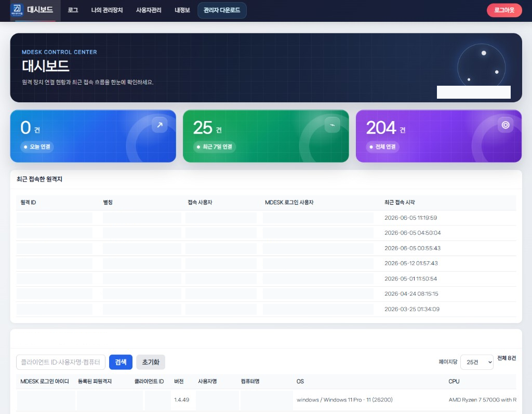Click the icon on the 최근 7일 연결 card
Image resolution: width=532 pixels, height=414 pixels.
tap(332, 125)
